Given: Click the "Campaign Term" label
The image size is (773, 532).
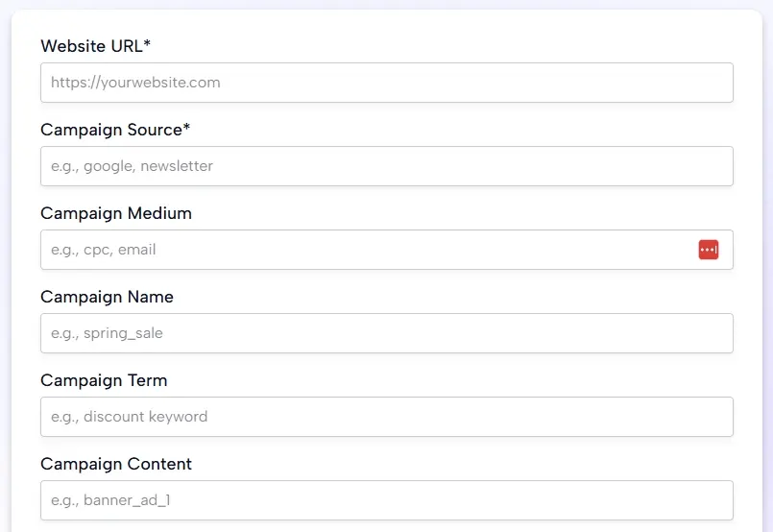Looking at the screenshot, I should pos(104,380).
